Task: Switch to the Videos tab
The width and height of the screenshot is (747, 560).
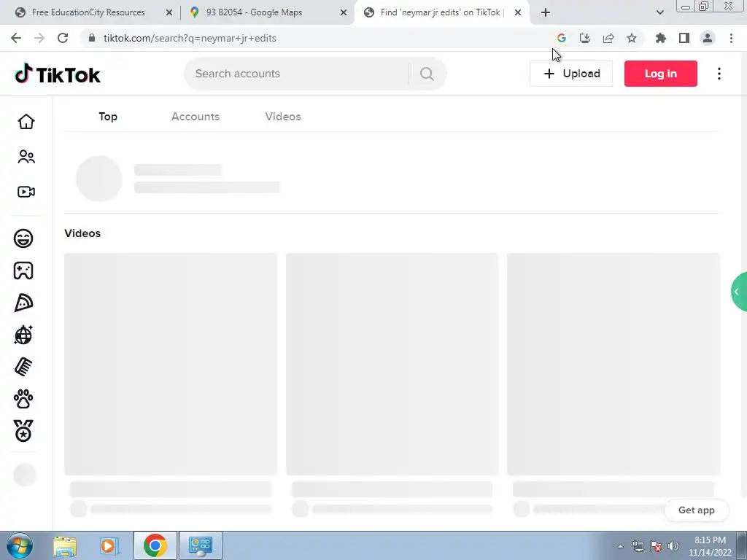Action: point(283,117)
